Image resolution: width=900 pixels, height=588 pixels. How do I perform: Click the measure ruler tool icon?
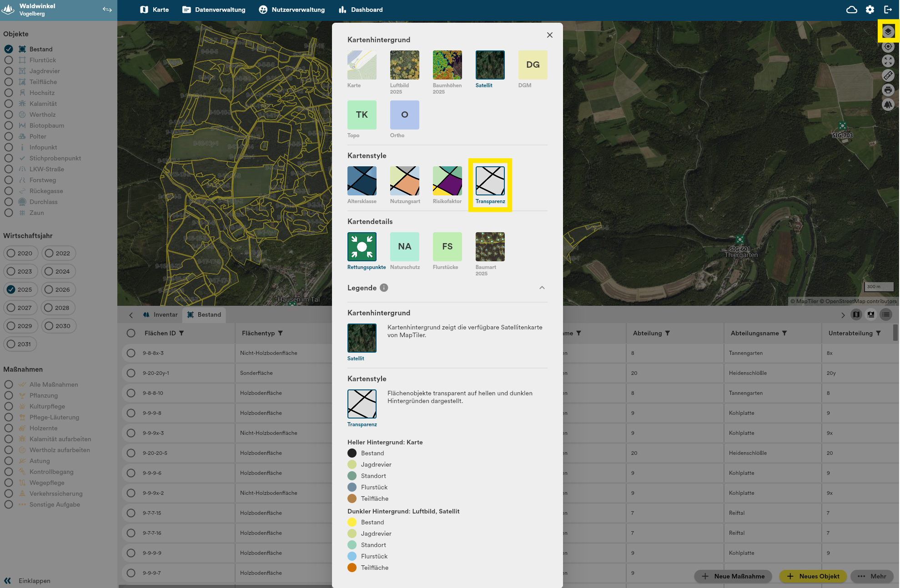click(x=888, y=75)
